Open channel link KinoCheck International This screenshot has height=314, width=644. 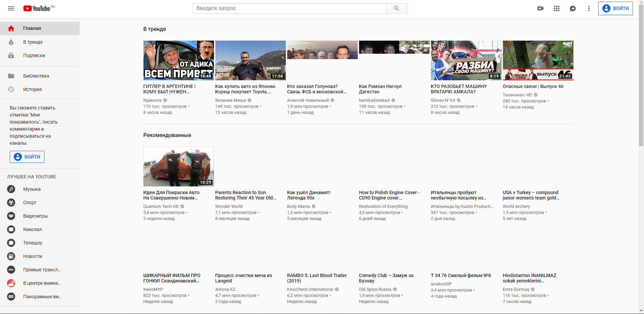[x=310, y=289]
